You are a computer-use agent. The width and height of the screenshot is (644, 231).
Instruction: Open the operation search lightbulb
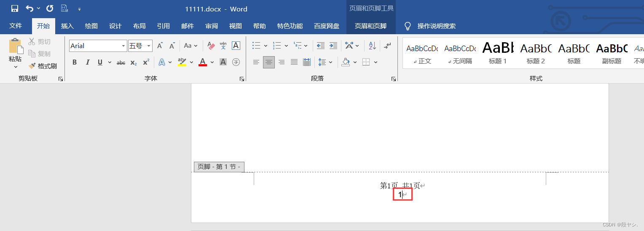408,26
